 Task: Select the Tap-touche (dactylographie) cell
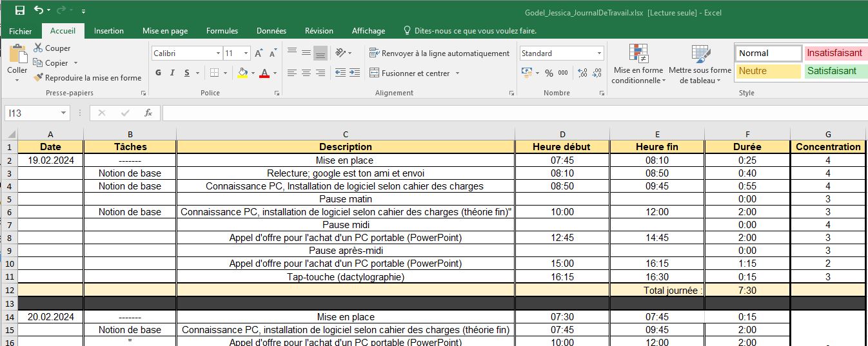pos(346,277)
